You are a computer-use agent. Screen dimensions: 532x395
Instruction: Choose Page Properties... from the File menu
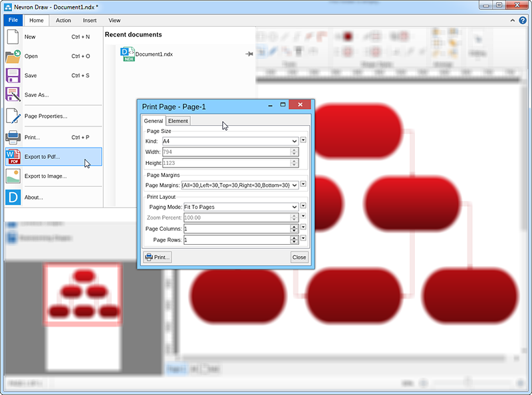pyautogui.click(x=54, y=116)
